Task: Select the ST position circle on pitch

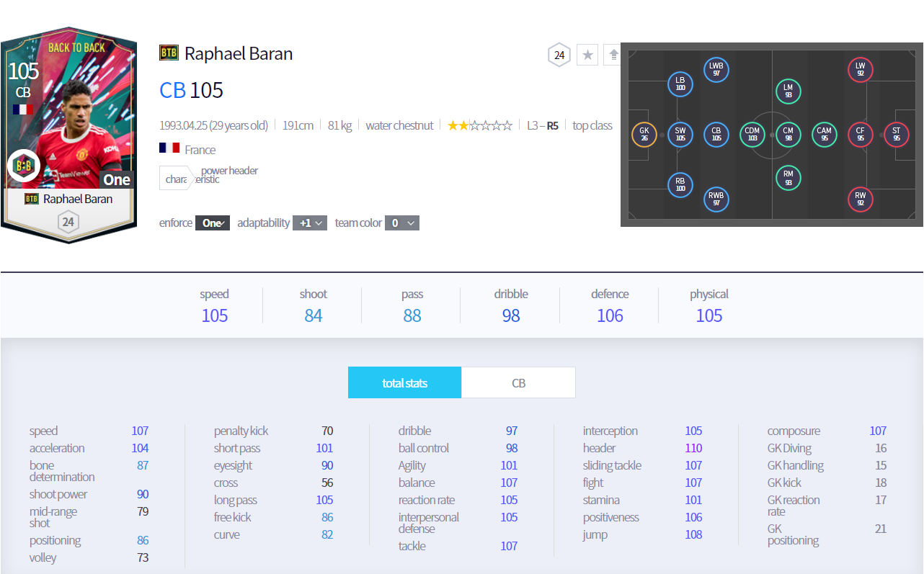Action: point(896,135)
